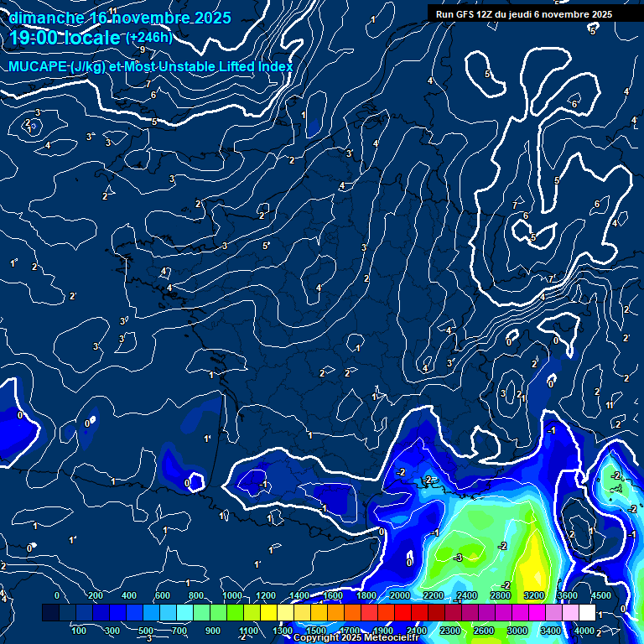Click the "800" legend value

[x=196, y=595]
